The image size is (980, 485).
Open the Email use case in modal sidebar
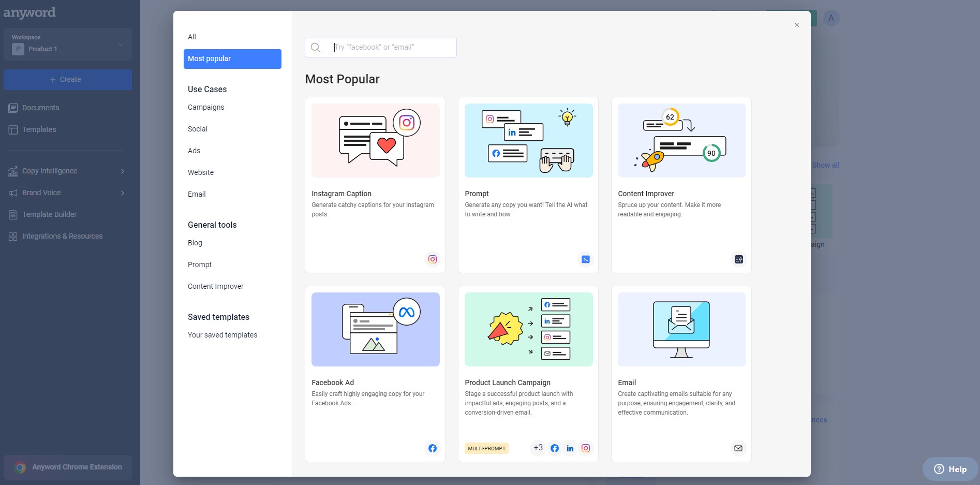(197, 194)
